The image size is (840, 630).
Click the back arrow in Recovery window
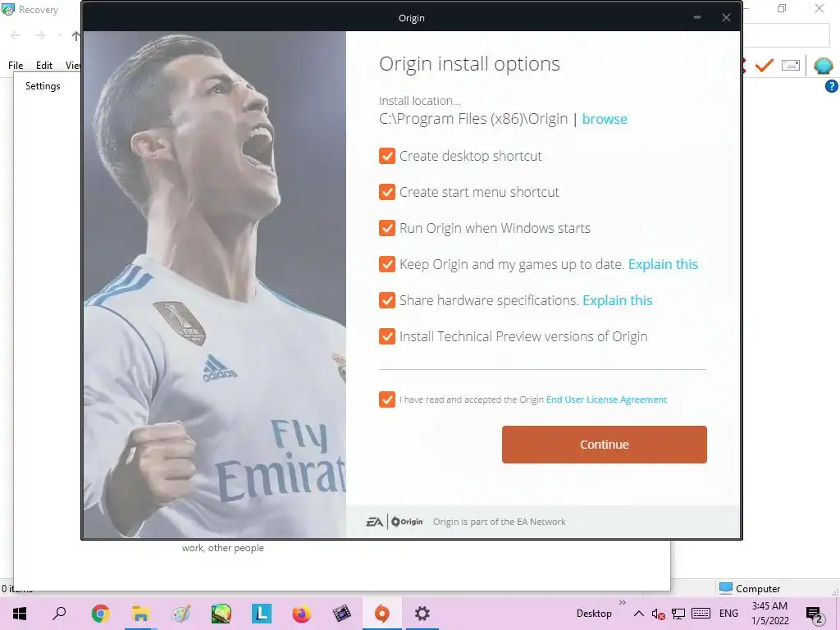pos(16,35)
